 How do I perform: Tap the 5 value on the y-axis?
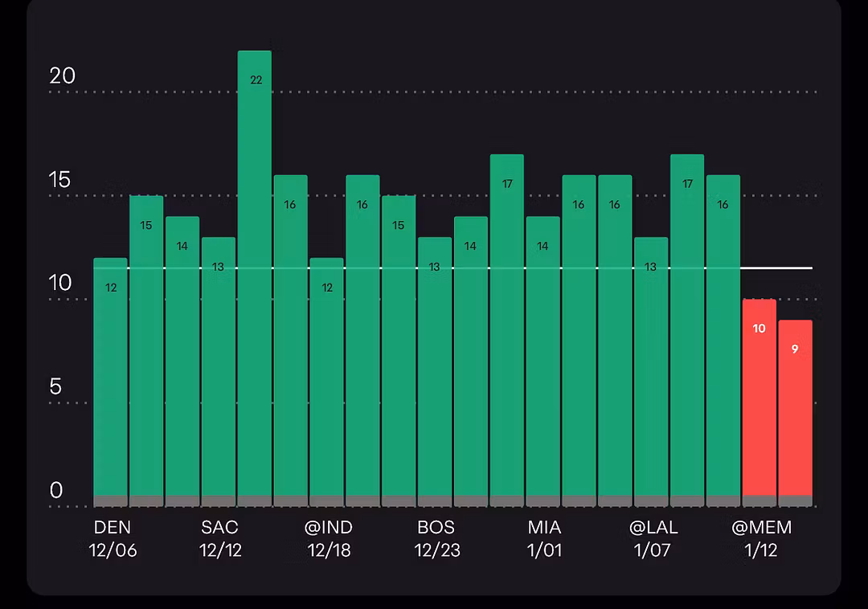click(55, 387)
